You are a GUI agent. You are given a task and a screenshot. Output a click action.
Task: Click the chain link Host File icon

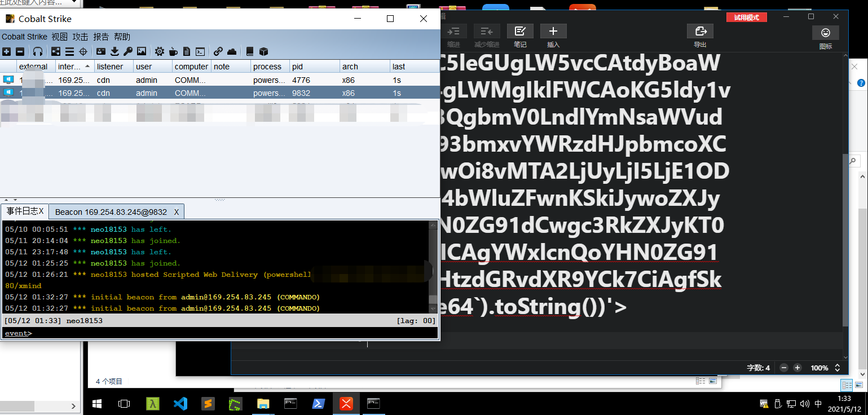(x=218, y=51)
